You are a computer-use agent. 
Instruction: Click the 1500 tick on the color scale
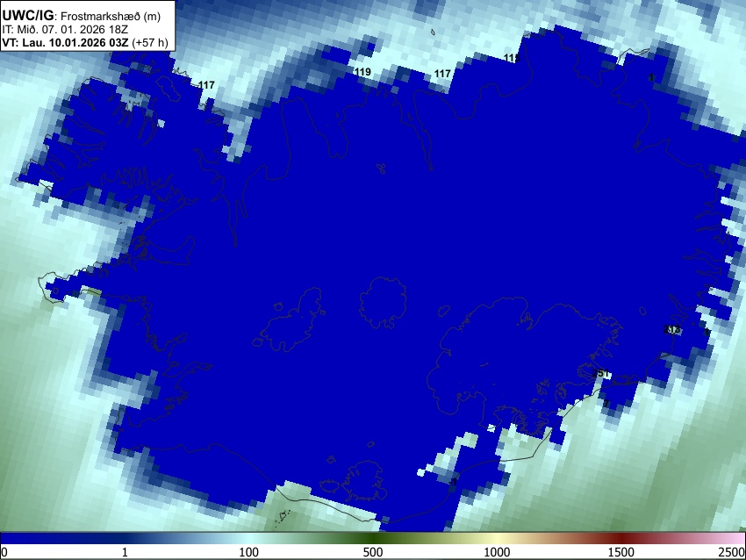[x=620, y=552]
